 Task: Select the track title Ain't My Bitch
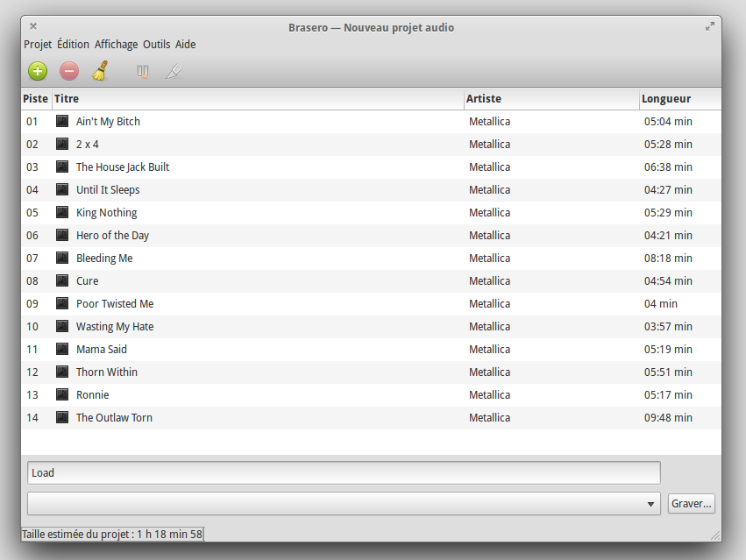click(x=108, y=121)
